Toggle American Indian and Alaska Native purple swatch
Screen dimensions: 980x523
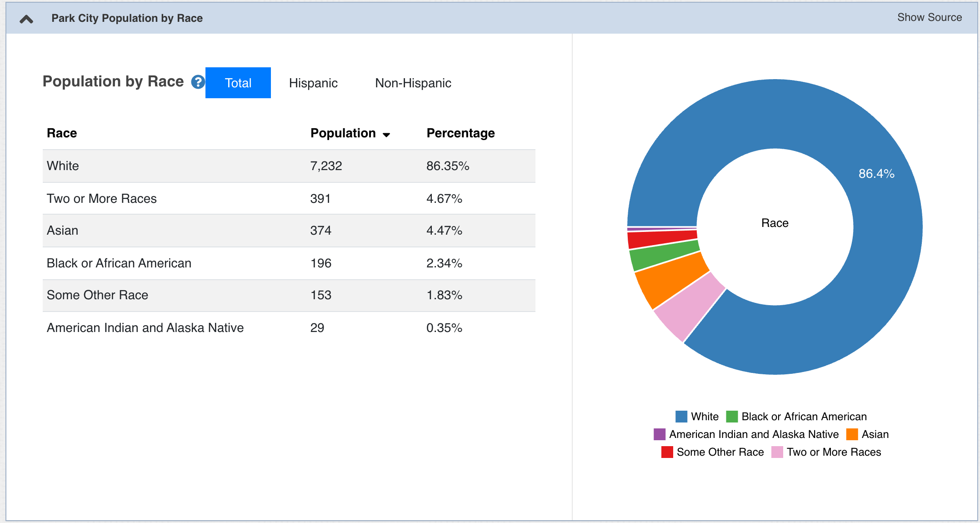click(659, 434)
